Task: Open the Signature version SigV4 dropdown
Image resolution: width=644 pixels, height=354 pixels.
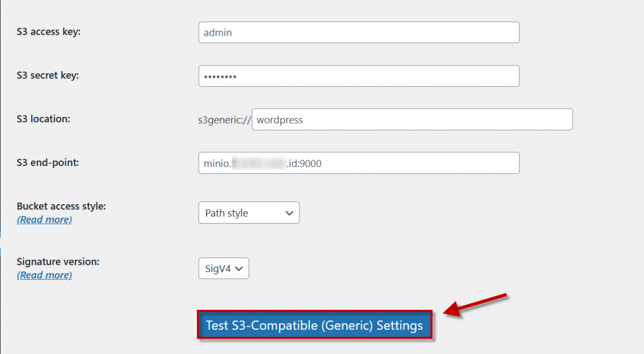Action: click(x=223, y=269)
